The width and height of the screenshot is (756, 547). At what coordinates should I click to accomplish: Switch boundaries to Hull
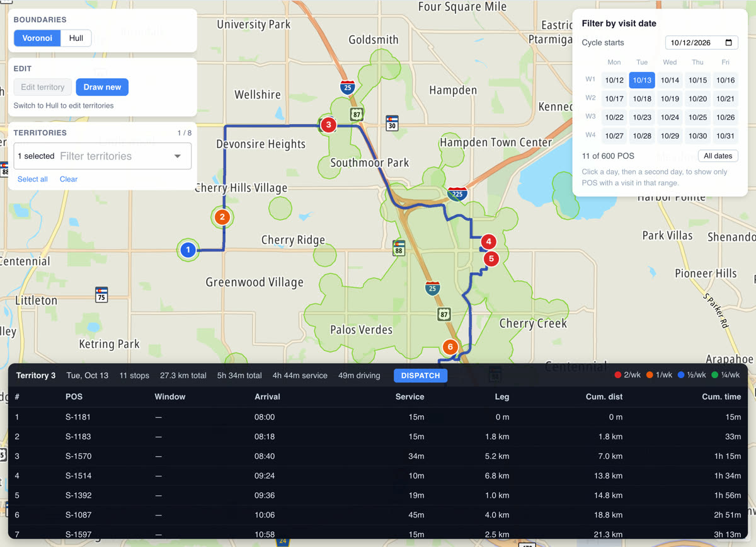pyautogui.click(x=76, y=38)
